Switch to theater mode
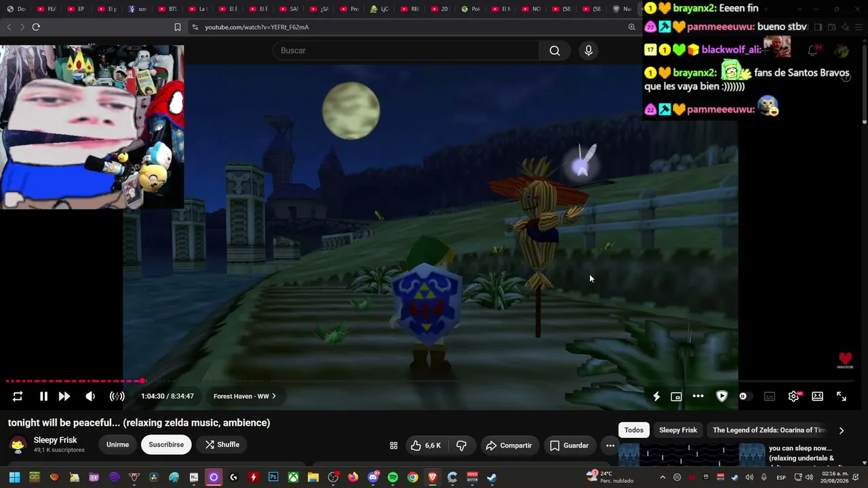Image resolution: width=868 pixels, height=488 pixels. pos(818,396)
